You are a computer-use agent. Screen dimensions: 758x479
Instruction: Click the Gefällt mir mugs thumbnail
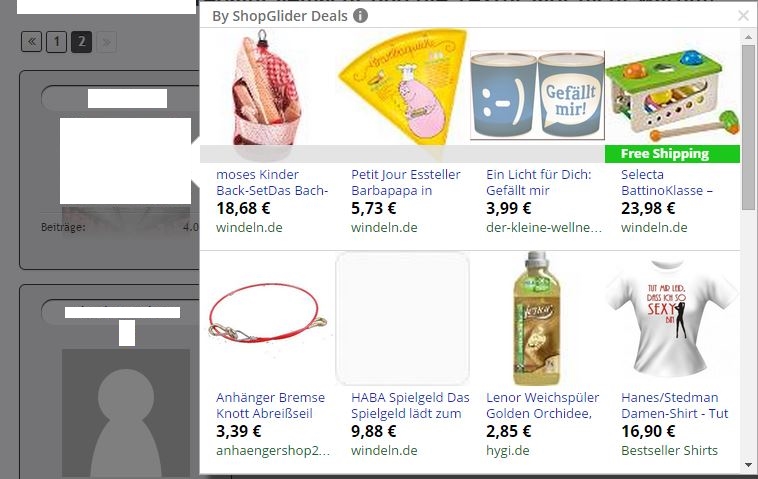tap(537, 95)
